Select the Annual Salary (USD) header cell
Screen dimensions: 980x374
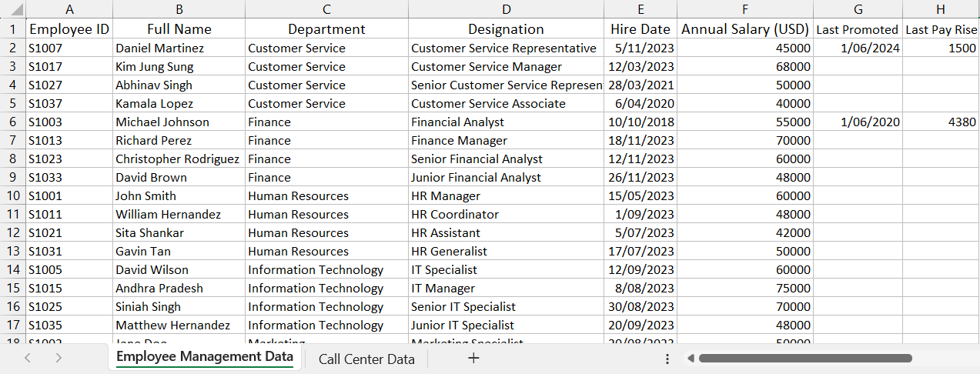(x=744, y=29)
